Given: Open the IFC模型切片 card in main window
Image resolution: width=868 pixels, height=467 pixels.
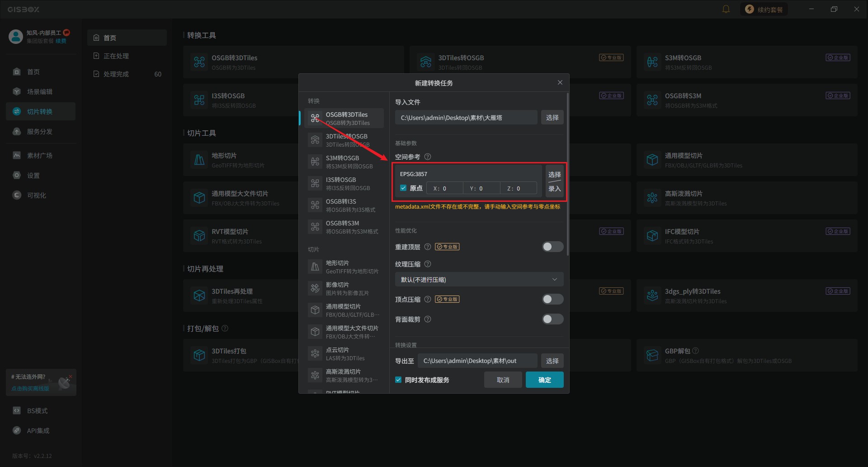Looking at the screenshot, I should tap(747, 236).
